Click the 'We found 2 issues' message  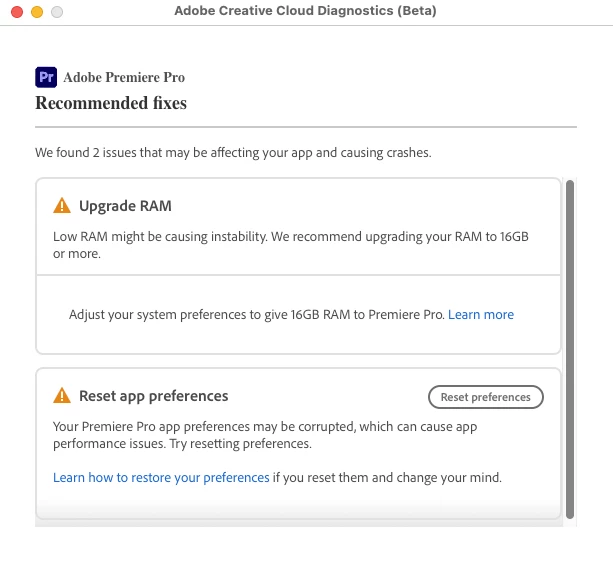point(233,152)
